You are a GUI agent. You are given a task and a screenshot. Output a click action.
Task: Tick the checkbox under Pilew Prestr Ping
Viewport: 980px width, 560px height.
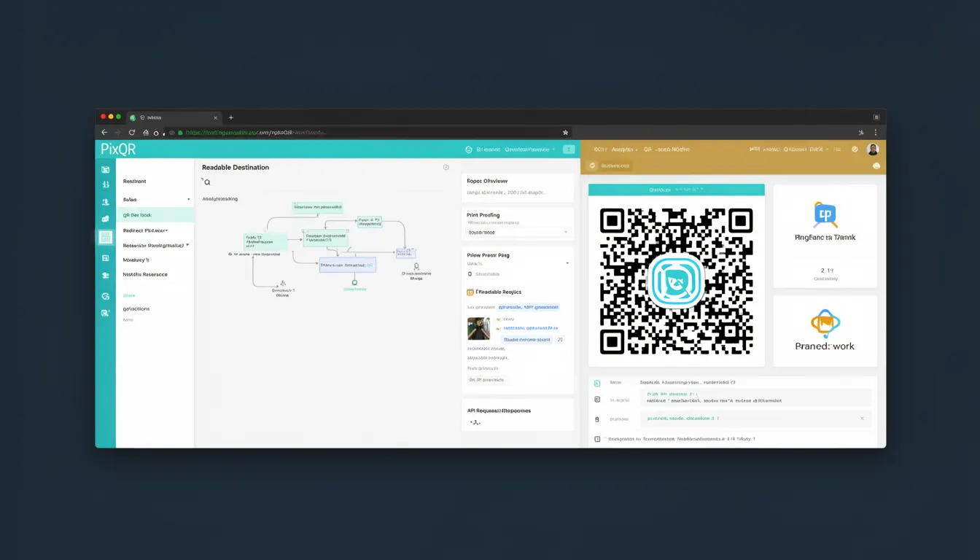pos(470,274)
